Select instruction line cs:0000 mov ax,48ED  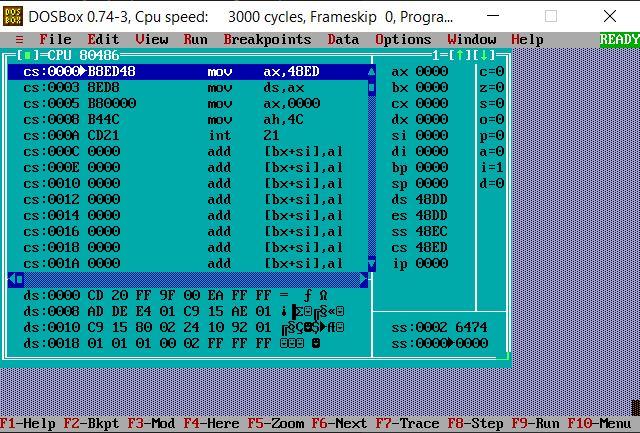pos(188,72)
